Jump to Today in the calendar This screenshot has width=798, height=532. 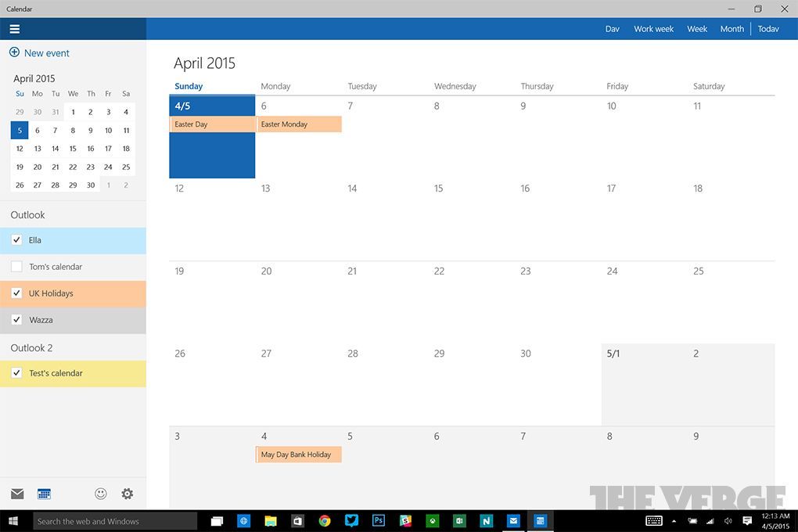(768, 28)
